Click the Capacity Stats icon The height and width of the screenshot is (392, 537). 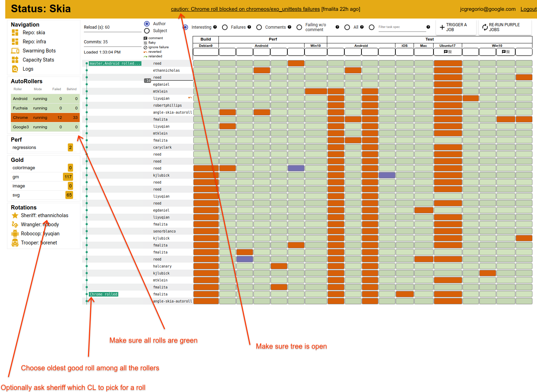click(15, 60)
